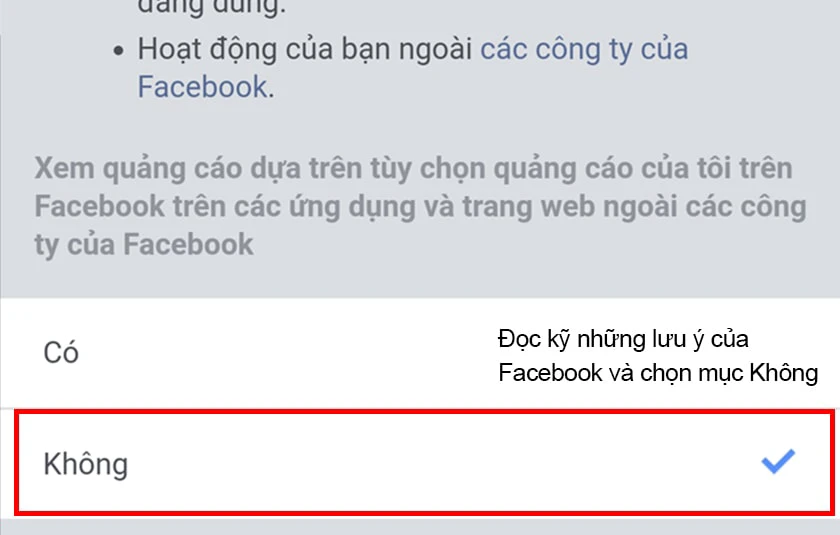Click the 'Đọc kỹ những lưu ý của' annotation
Screen dimensions: 840x535
(623, 340)
